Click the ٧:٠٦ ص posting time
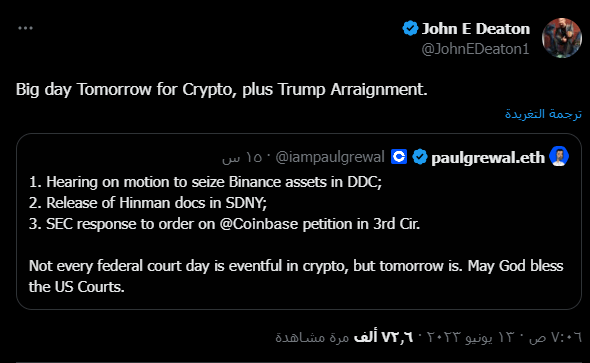This screenshot has width=590, height=363. [x=555, y=337]
